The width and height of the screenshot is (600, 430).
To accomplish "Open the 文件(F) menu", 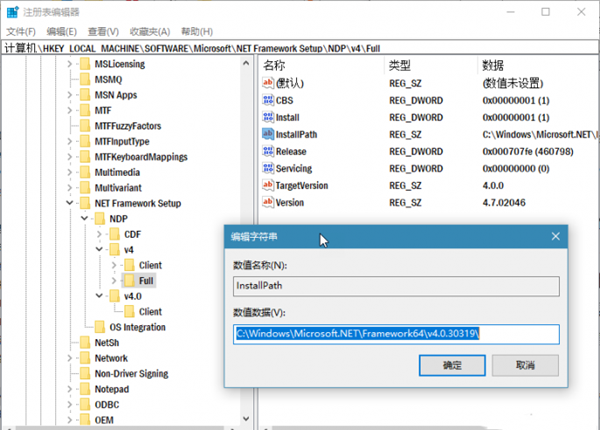I will click(21, 31).
